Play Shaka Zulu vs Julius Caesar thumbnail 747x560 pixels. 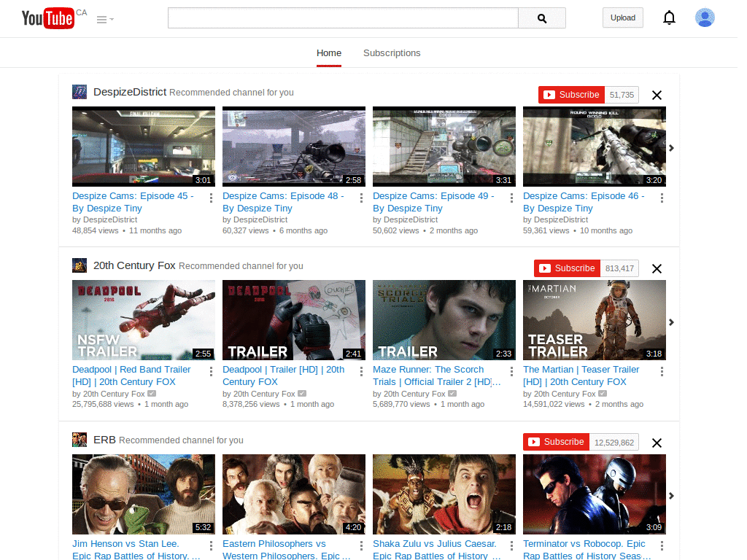(x=444, y=494)
